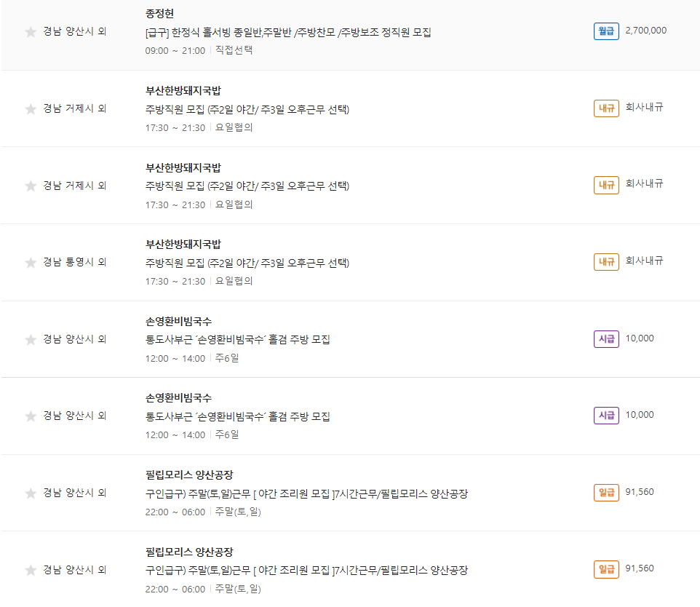Select first 12:00 ~ 14:00 work hours
700x607 pixels.
tap(175, 359)
